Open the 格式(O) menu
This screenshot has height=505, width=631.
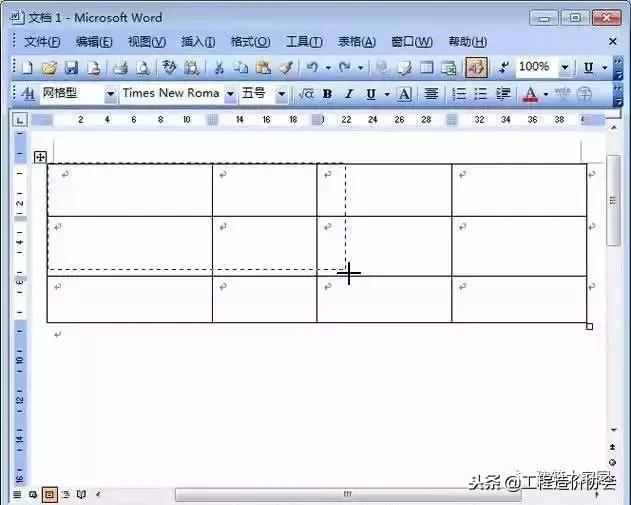(x=250, y=41)
